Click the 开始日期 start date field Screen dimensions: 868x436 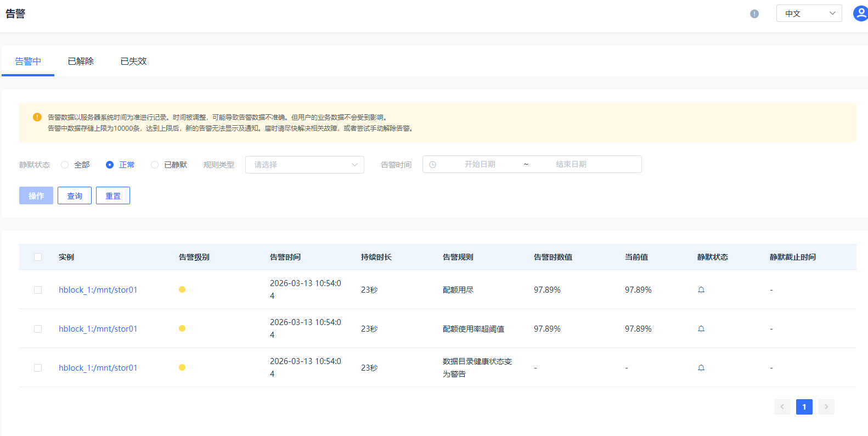[480, 165]
